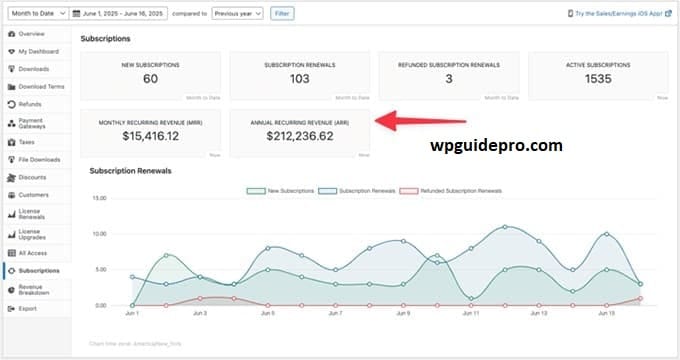The width and height of the screenshot is (680, 360).
Task: Click the Subscriptions page heading
Action: (105, 39)
